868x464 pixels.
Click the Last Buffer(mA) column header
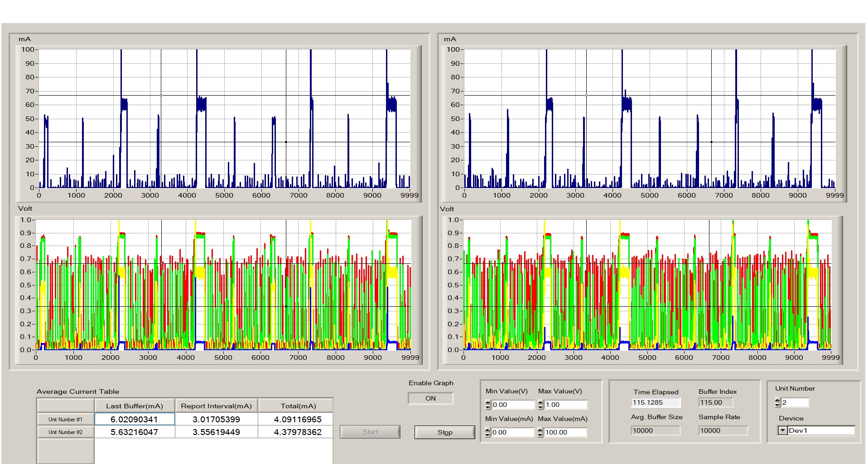click(135, 406)
